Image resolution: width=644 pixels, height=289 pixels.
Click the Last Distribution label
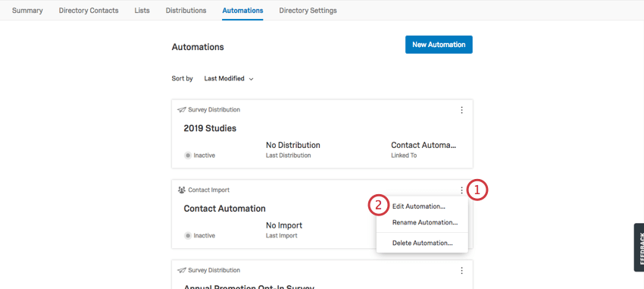click(x=289, y=155)
